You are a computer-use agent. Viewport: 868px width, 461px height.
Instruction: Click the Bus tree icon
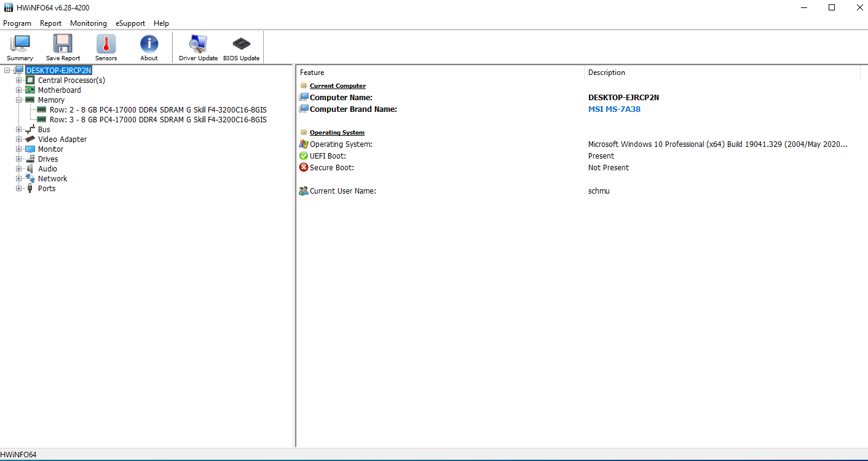pyautogui.click(x=30, y=129)
